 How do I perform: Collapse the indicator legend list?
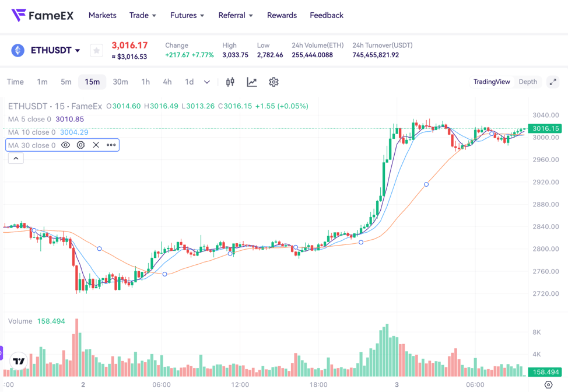pyautogui.click(x=16, y=158)
